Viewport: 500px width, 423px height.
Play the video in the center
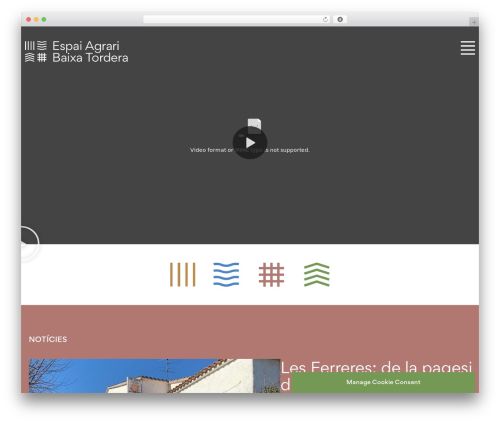(x=250, y=143)
